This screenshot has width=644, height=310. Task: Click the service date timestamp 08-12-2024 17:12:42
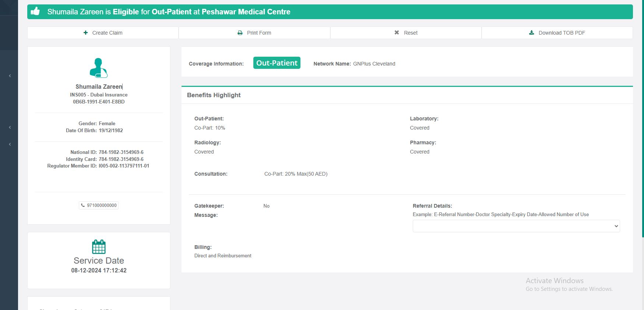[x=99, y=270]
